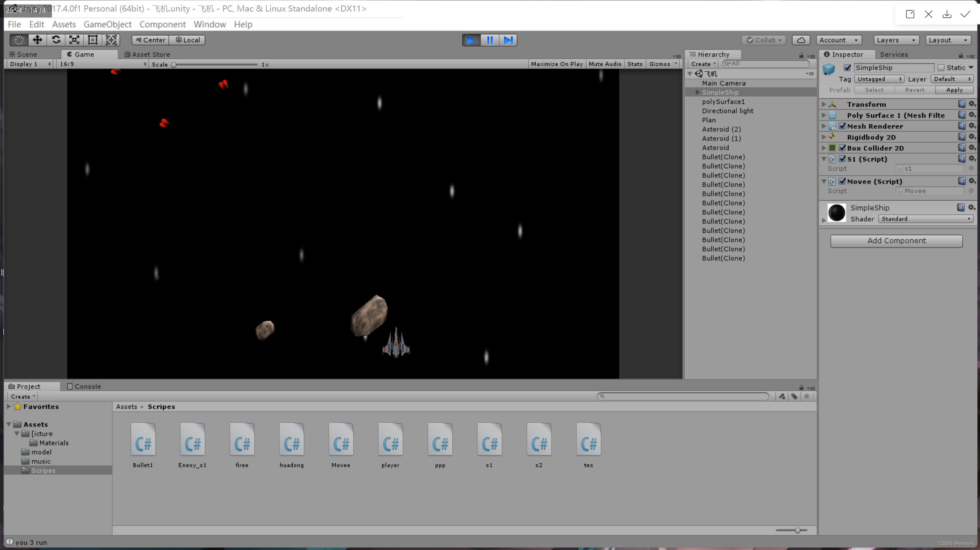Click SimpleShip material preview sphere
The width and height of the screenshot is (980, 550).
point(836,212)
